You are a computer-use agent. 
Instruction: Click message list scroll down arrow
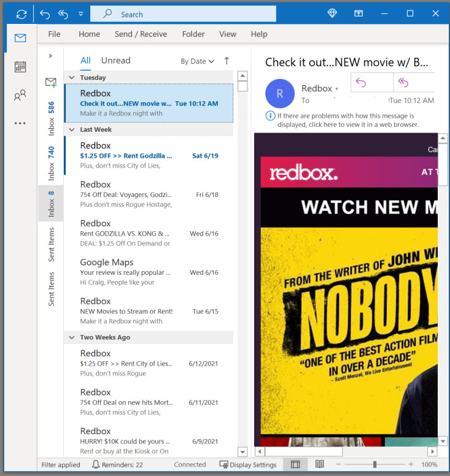242,451
